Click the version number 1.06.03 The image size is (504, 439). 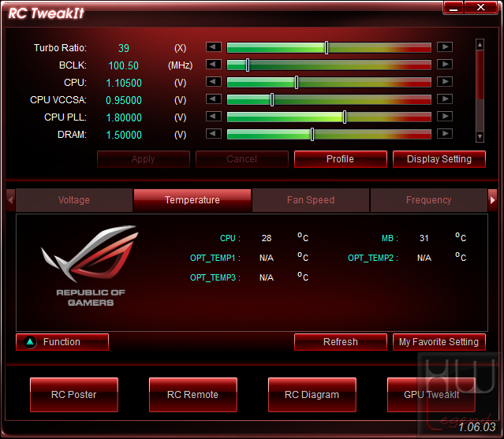(477, 427)
